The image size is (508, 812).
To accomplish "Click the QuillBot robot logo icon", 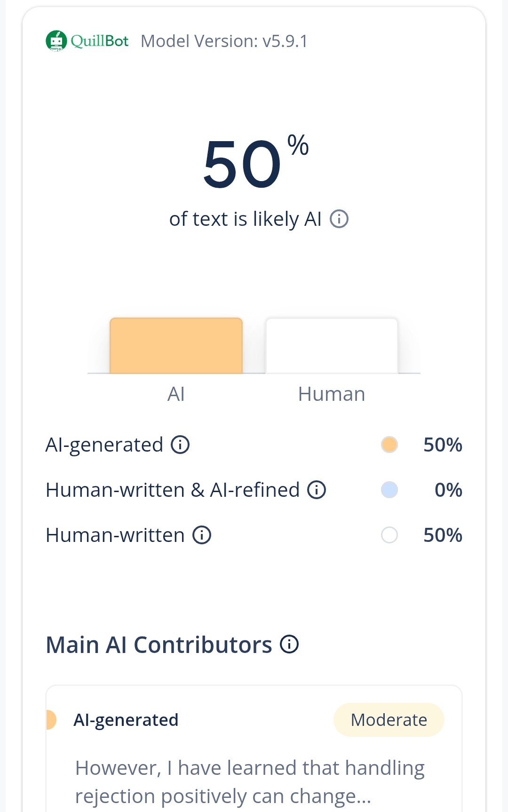I will [x=56, y=41].
